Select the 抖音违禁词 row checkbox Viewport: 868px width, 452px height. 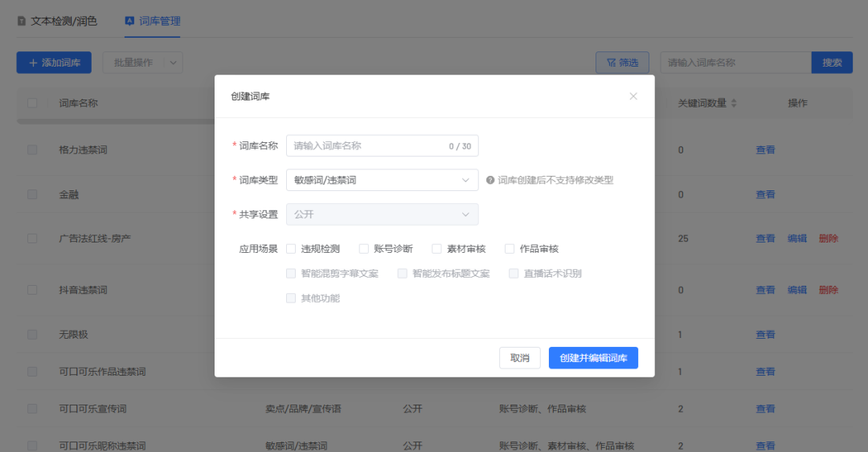click(x=32, y=290)
